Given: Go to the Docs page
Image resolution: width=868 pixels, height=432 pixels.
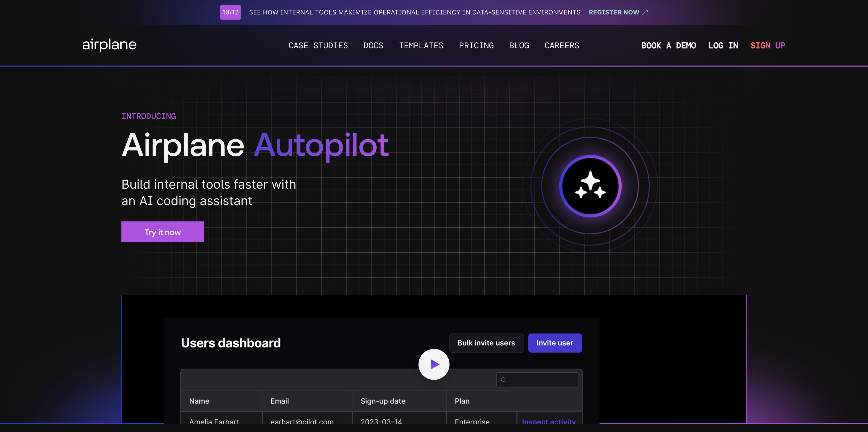Looking at the screenshot, I should (373, 45).
